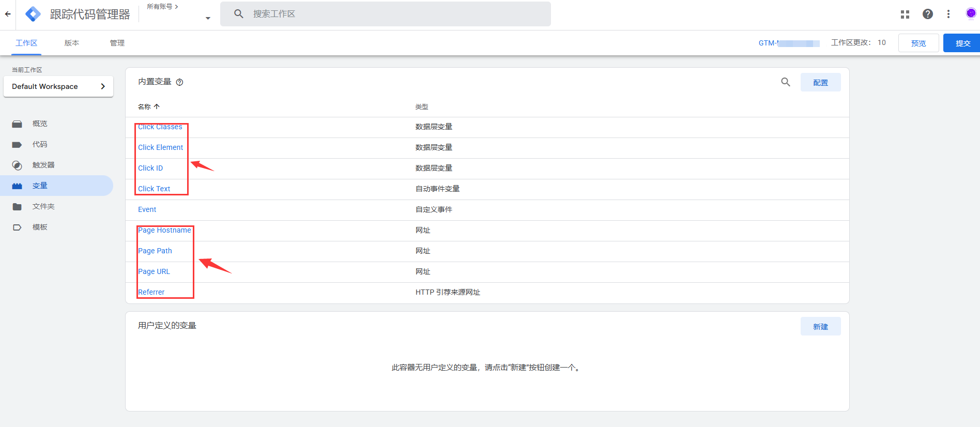Switch to the 管理 tab
This screenshot has height=427, width=980.
coord(117,43)
